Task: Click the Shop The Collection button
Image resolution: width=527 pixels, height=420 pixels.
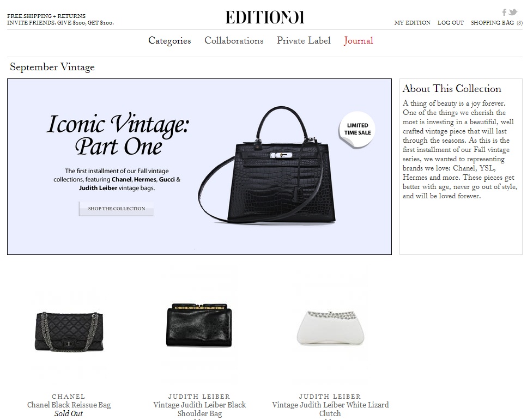Action: 116,209
